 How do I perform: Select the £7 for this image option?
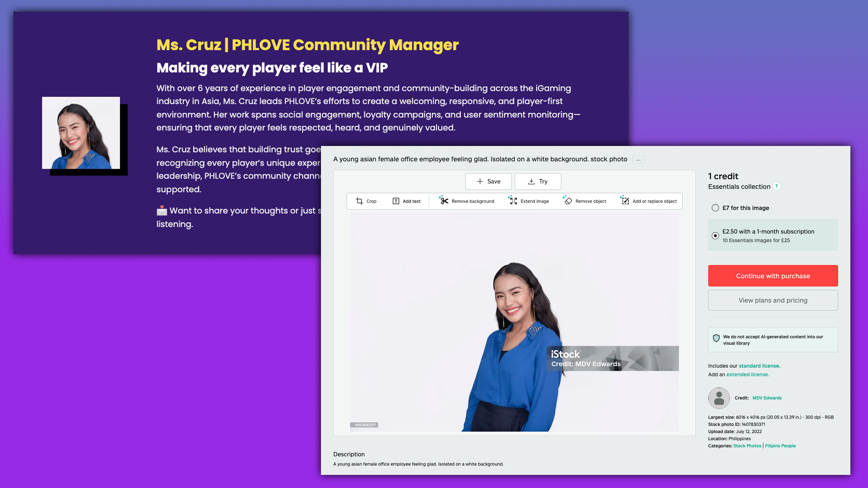pyautogui.click(x=715, y=208)
